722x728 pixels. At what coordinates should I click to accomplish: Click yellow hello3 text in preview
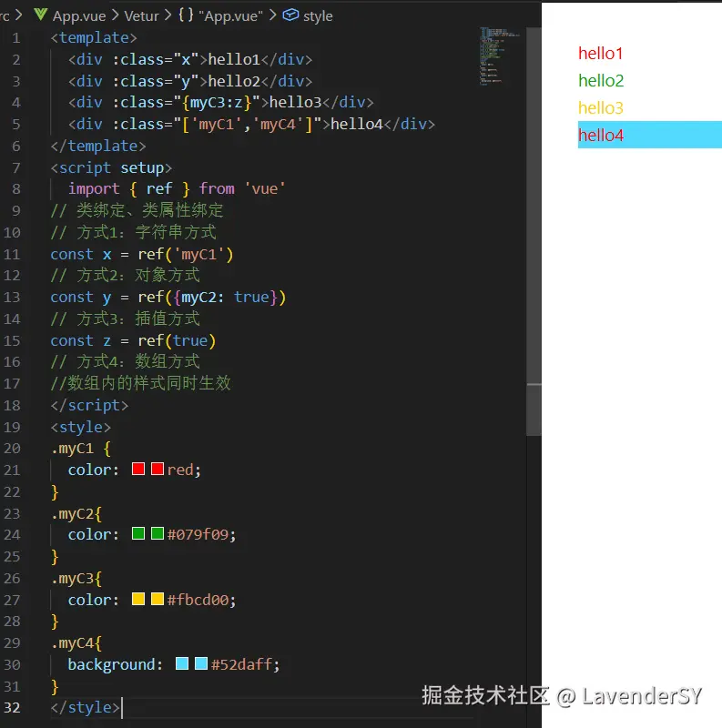coord(600,108)
